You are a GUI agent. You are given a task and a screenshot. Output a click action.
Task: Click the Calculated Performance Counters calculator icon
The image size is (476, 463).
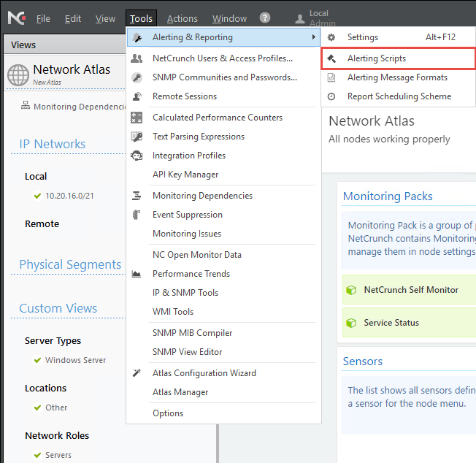click(x=137, y=118)
